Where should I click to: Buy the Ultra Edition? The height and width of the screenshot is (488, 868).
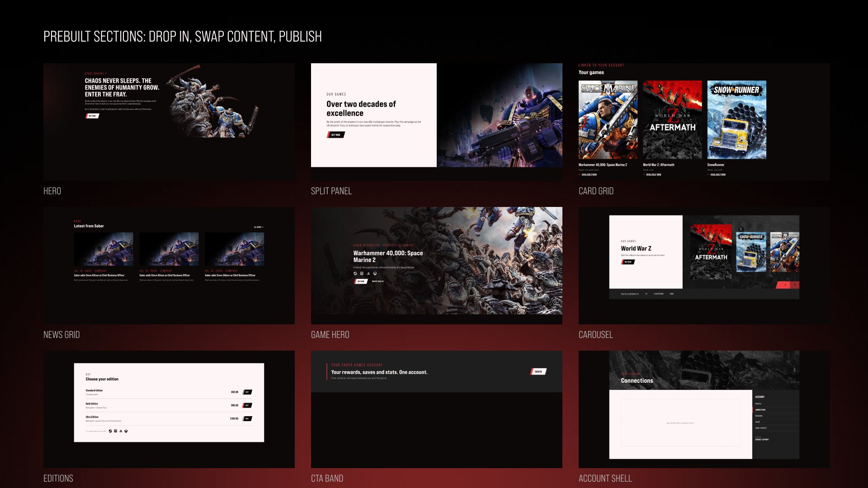click(247, 418)
